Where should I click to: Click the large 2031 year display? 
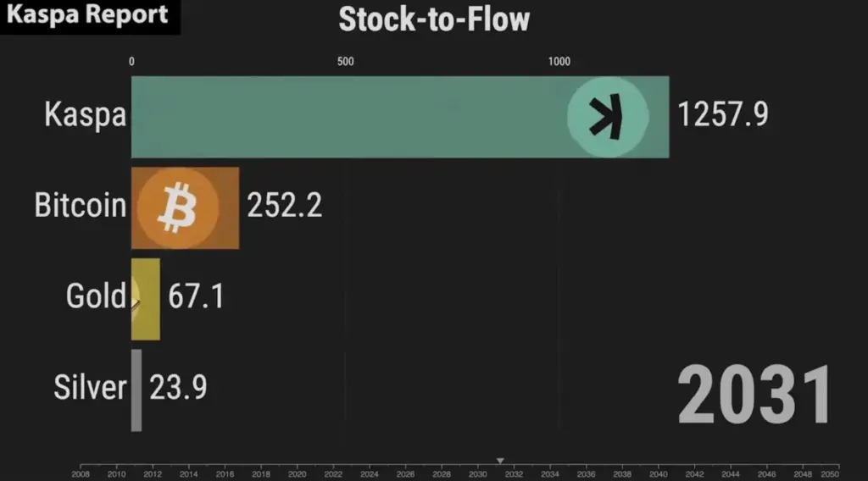click(x=754, y=396)
